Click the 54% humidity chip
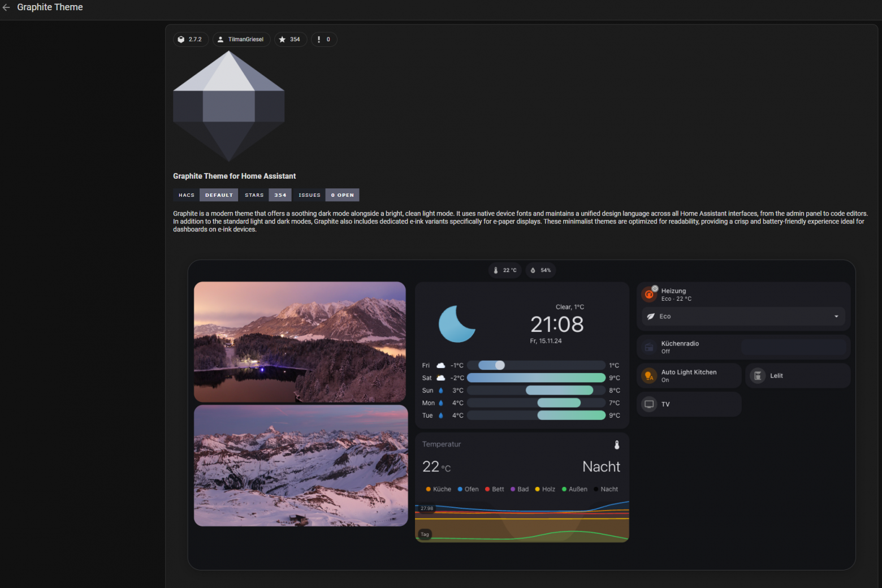The image size is (882, 588). [541, 270]
